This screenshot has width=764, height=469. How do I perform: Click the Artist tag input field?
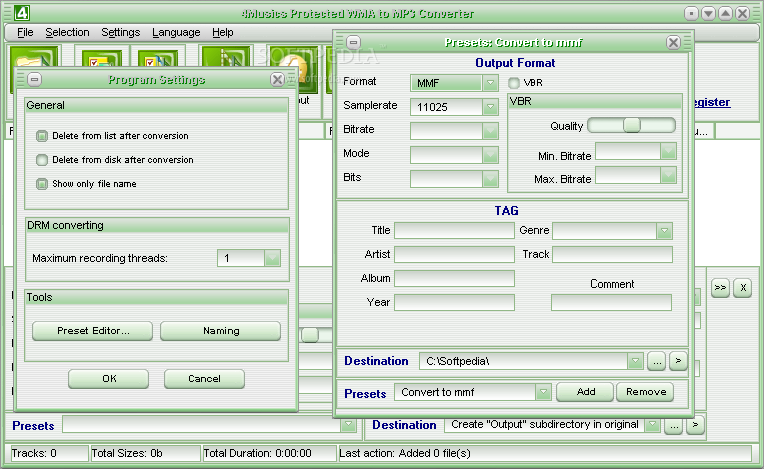pos(454,255)
